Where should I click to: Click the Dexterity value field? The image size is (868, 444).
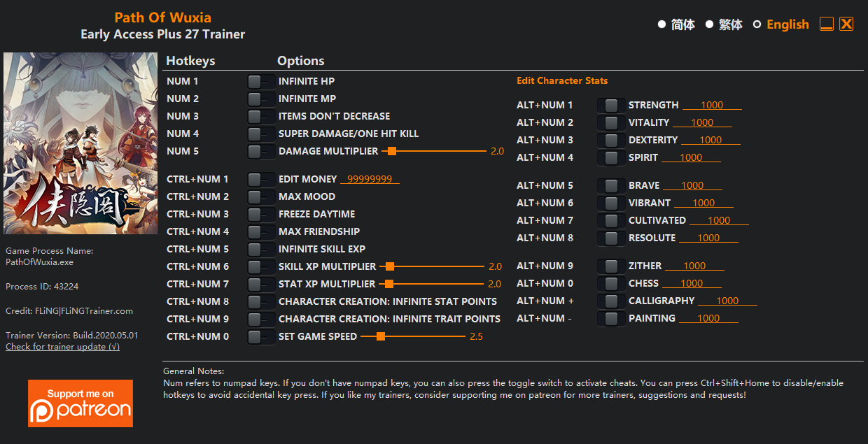click(x=710, y=140)
